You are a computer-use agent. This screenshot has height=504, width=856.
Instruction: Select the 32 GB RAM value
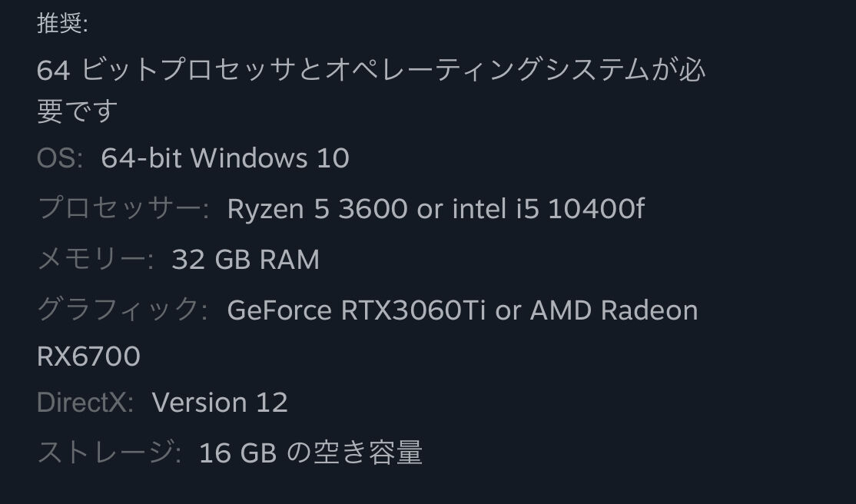pyautogui.click(x=245, y=260)
